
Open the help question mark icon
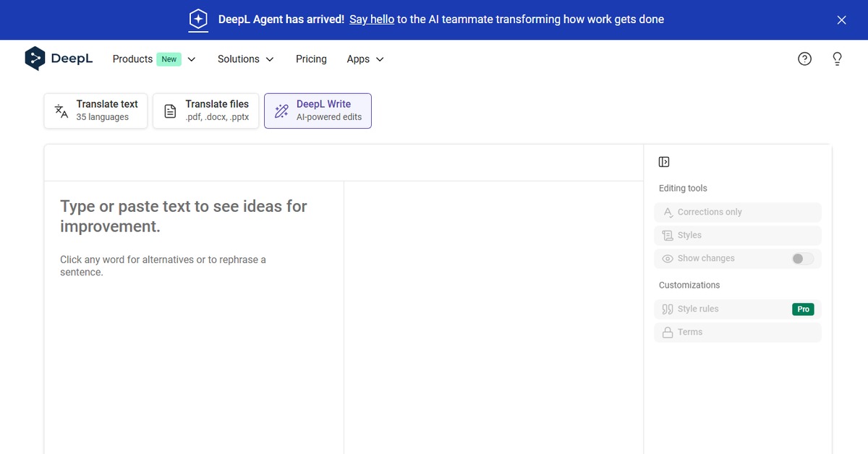click(x=804, y=59)
